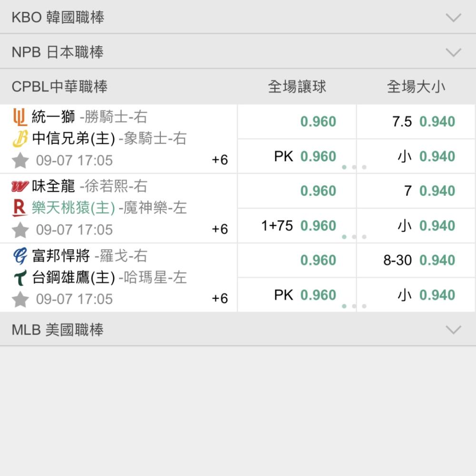The width and height of the screenshot is (476, 476).
Task: Open +6 more bets for 味全龍 match
Action: point(220,229)
